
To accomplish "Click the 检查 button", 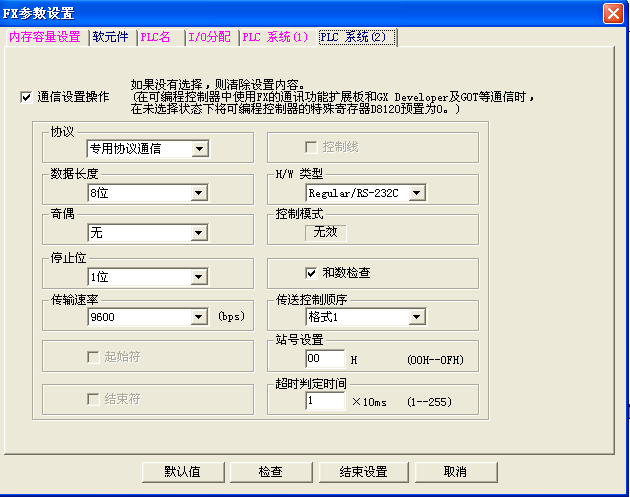I will (270, 472).
